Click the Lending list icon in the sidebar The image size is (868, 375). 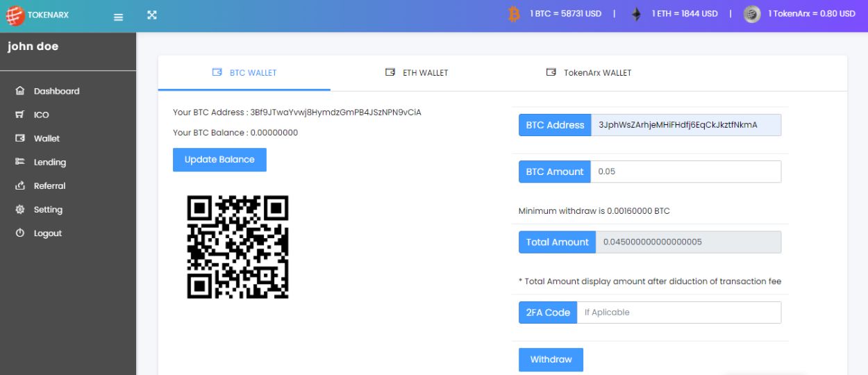point(20,162)
